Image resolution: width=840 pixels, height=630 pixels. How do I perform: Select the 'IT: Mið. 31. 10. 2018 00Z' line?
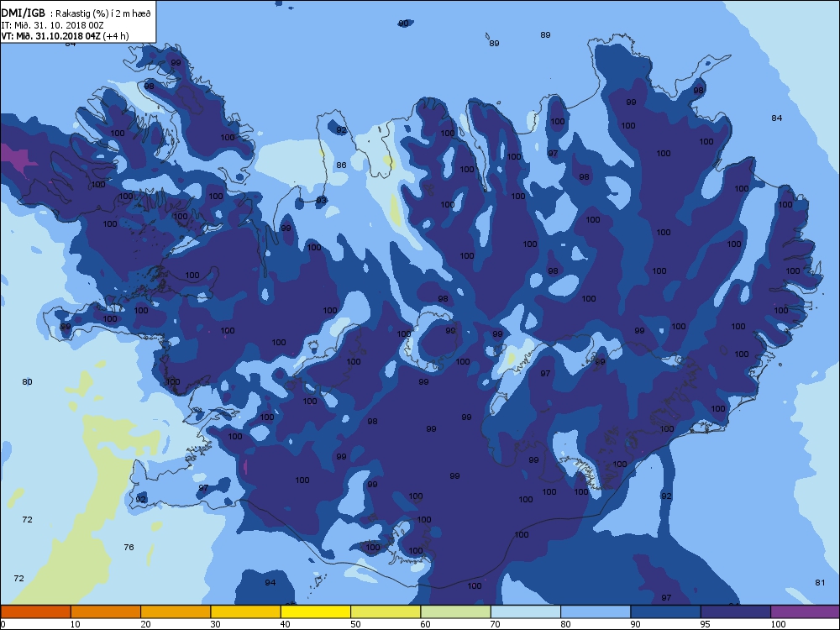point(52,25)
